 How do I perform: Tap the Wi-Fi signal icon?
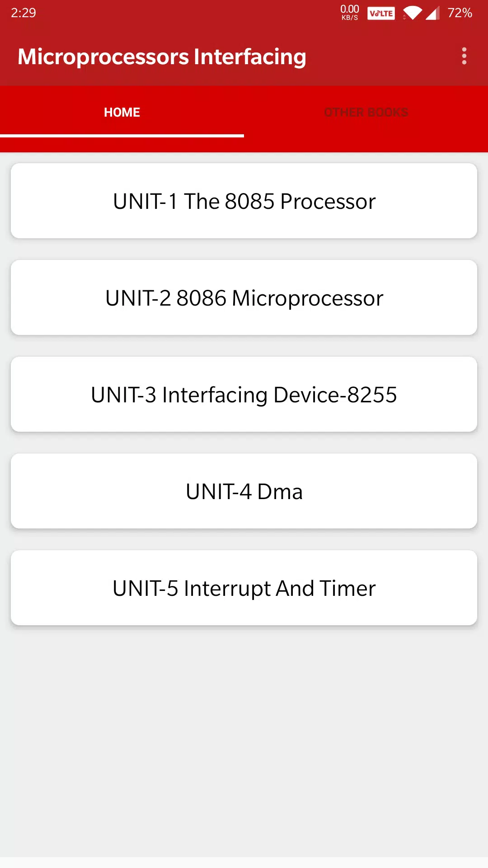point(412,13)
